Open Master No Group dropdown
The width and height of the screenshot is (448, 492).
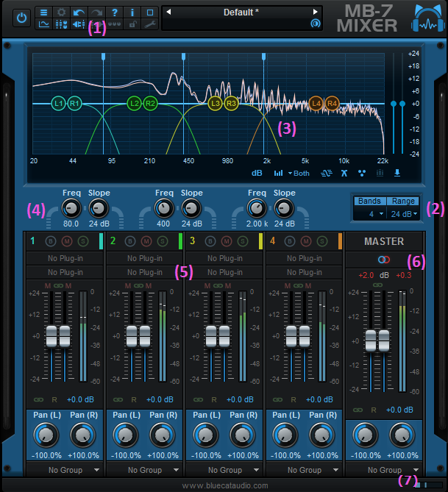click(384, 470)
